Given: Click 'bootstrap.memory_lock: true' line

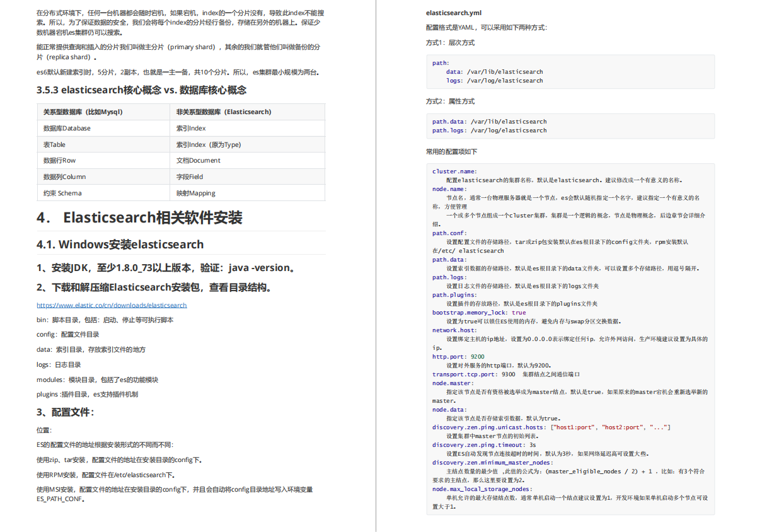Looking at the screenshot, I should pyautogui.click(x=479, y=313).
